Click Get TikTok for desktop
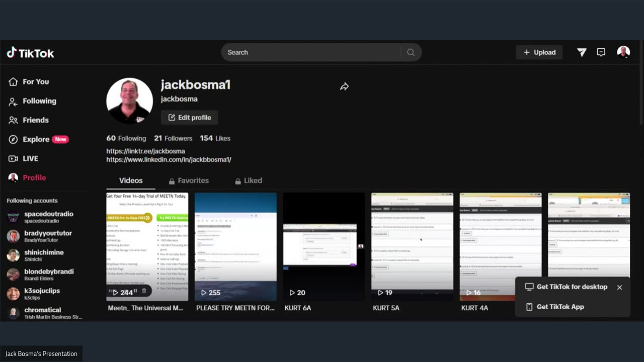Screen dimensions: 644x362 [566, 287]
